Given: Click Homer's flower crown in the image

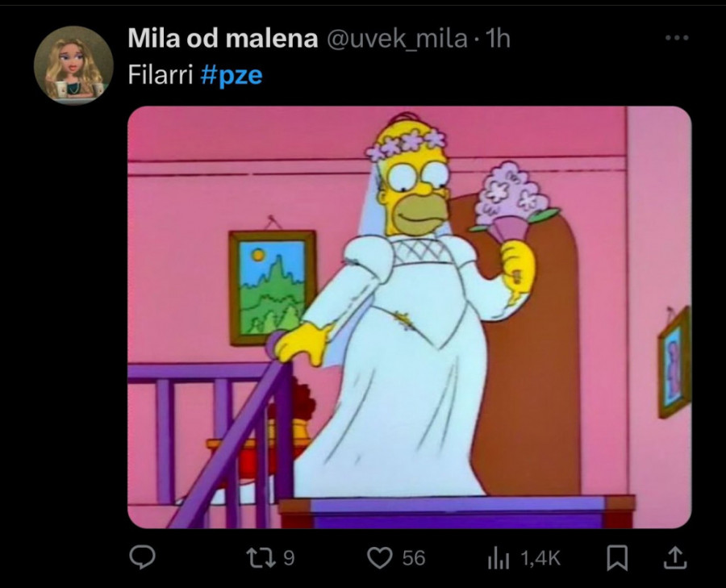Looking at the screenshot, I should (406, 141).
